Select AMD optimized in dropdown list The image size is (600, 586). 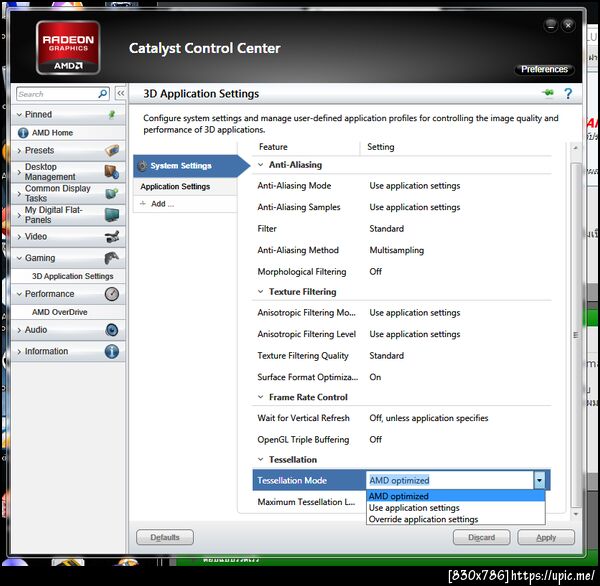click(x=455, y=496)
